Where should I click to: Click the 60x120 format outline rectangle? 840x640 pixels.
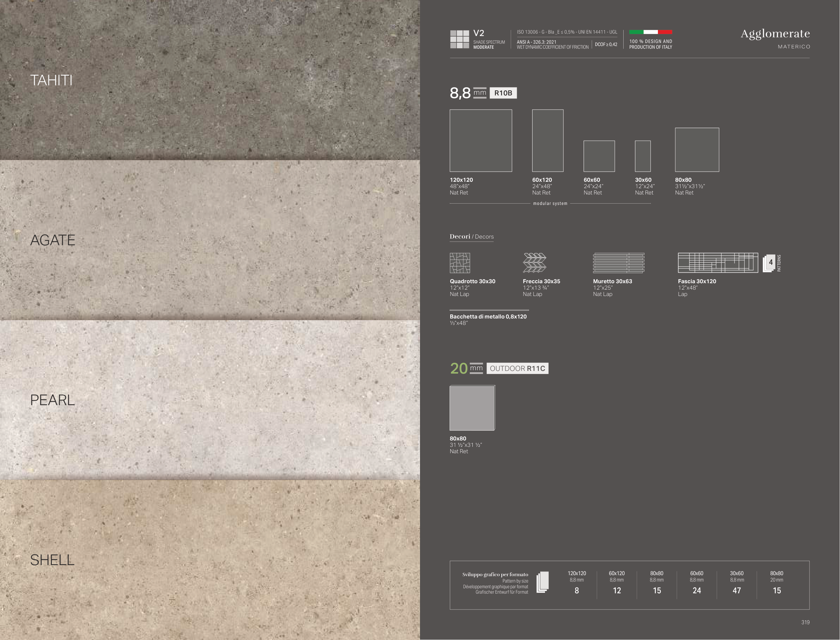point(548,140)
